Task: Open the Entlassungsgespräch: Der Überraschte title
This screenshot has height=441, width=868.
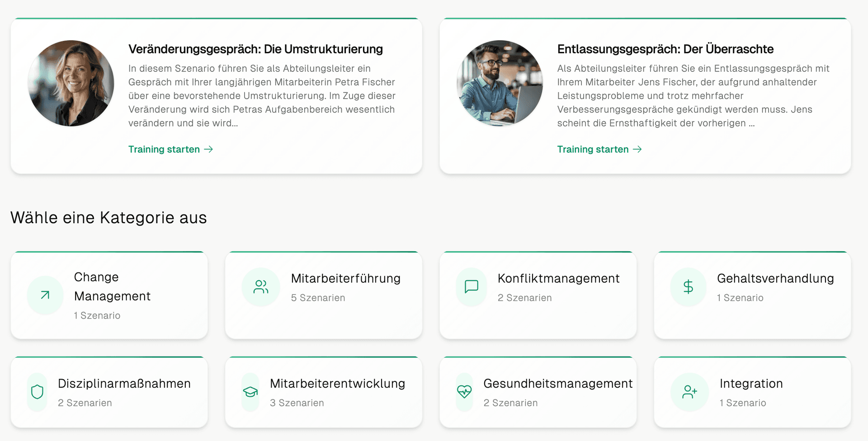Action: 665,49
